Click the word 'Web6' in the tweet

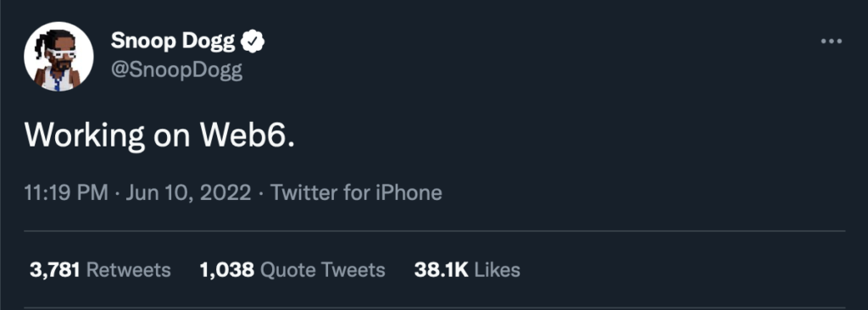click(x=244, y=135)
